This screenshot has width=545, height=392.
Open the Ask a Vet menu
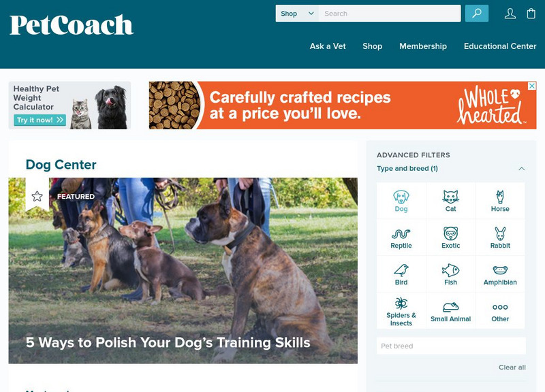[x=328, y=46]
